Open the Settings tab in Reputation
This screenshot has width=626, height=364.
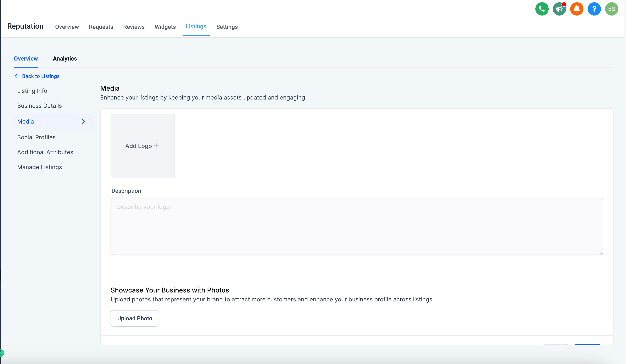pos(227,27)
